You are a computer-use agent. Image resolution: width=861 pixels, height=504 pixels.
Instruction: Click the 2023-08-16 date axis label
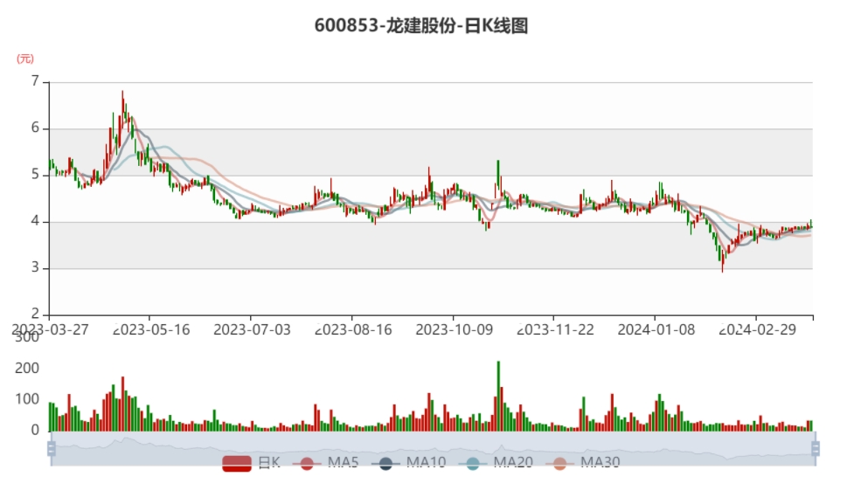coord(353,329)
